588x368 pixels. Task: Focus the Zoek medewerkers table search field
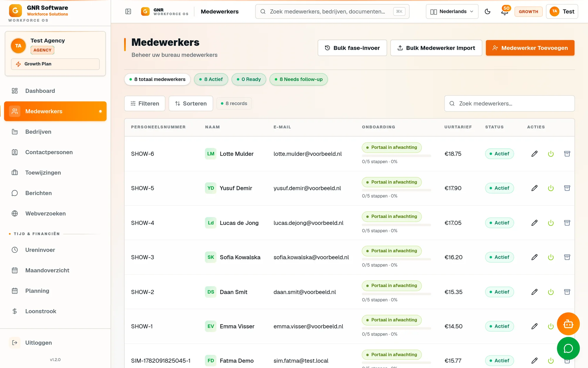(x=510, y=103)
